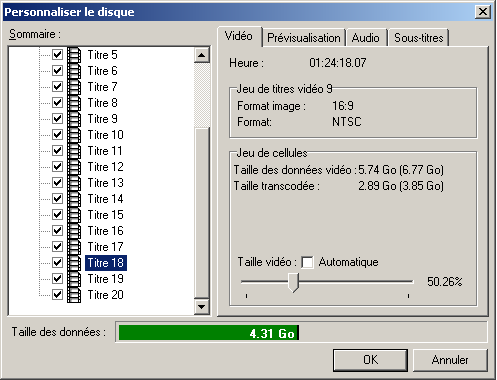Click the film strip icon beside Titre 20
This screenshot has width=497, height=380.
tap(74, 295)
